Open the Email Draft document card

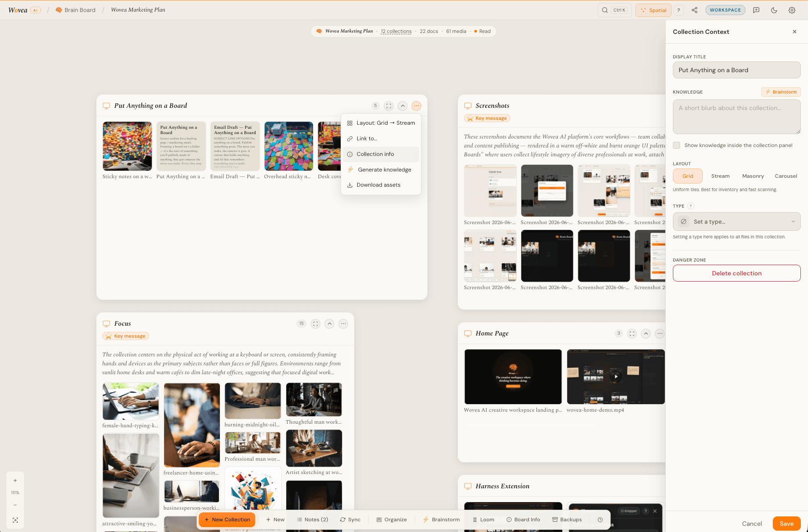[235, 146]
